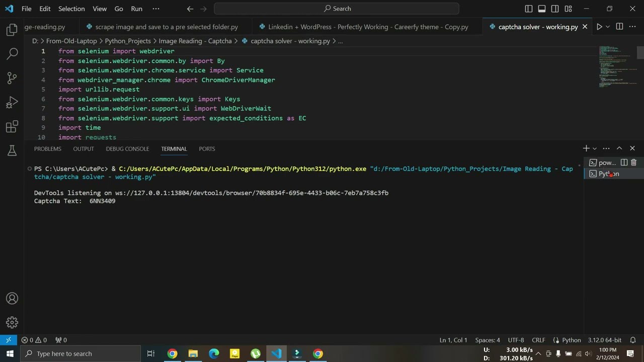Click errors and warnings count in status bar
The image size is (644, 362).
(34, 340)
